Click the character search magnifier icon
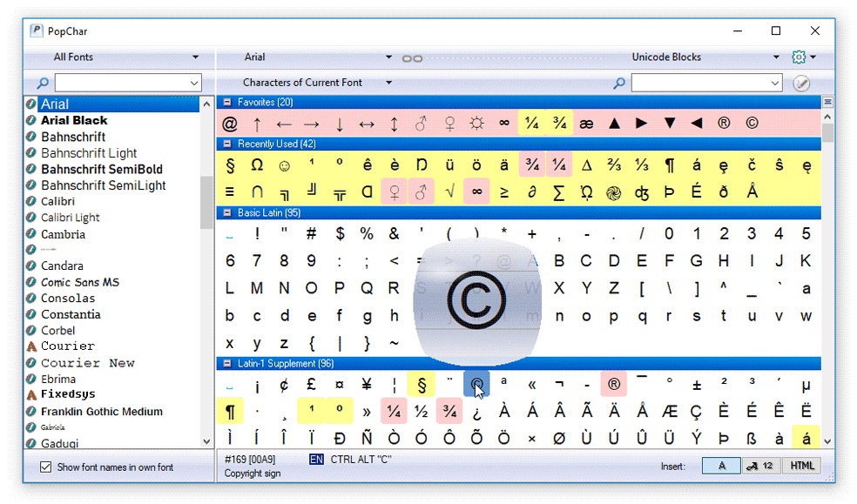This screenshot has width=857, height=504. [619, 83]
